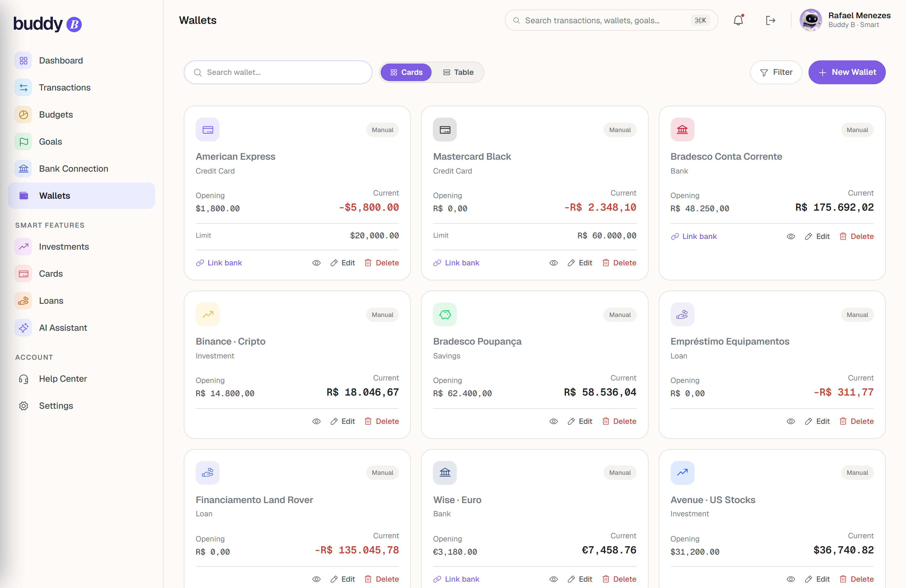Image resolution: width=906 pixels, height=588 pixels.
Task: Click the Bradesco Conta Corrente bank icon
Action: 682,130
